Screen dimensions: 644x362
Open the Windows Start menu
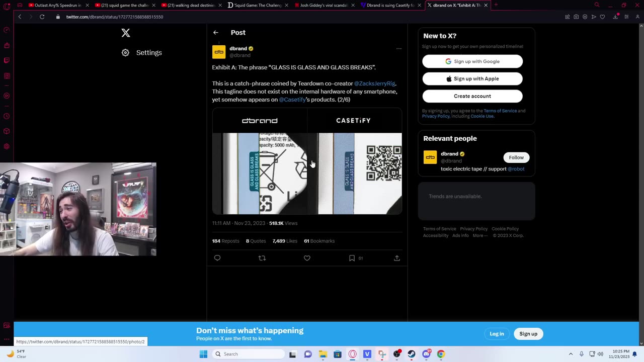[x=203, y=354]
